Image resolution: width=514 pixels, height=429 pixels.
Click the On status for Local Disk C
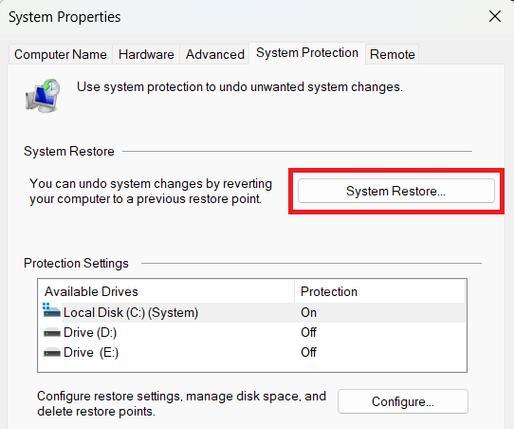309,313
